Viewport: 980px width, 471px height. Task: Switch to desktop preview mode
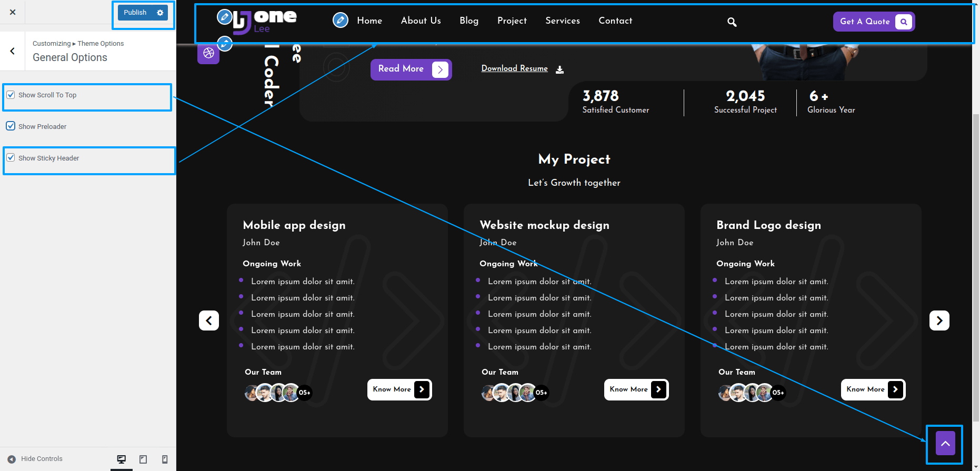tap(122, 459)
